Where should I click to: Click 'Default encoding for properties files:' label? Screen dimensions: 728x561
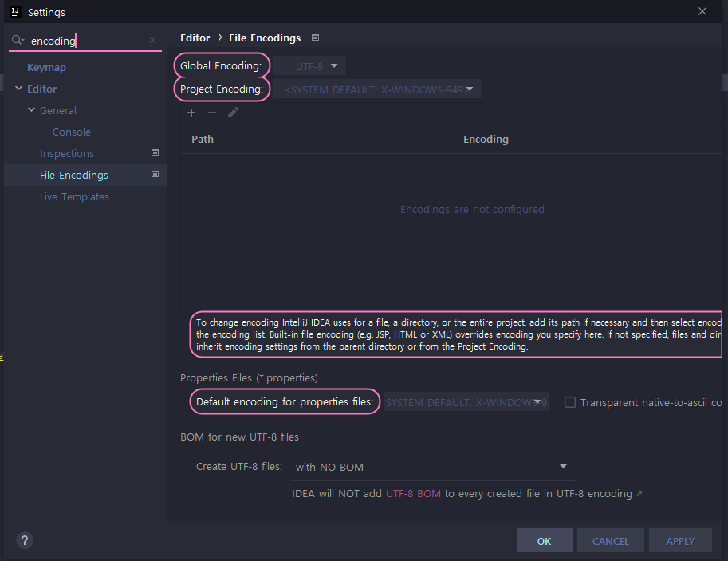tap(285, 401)
